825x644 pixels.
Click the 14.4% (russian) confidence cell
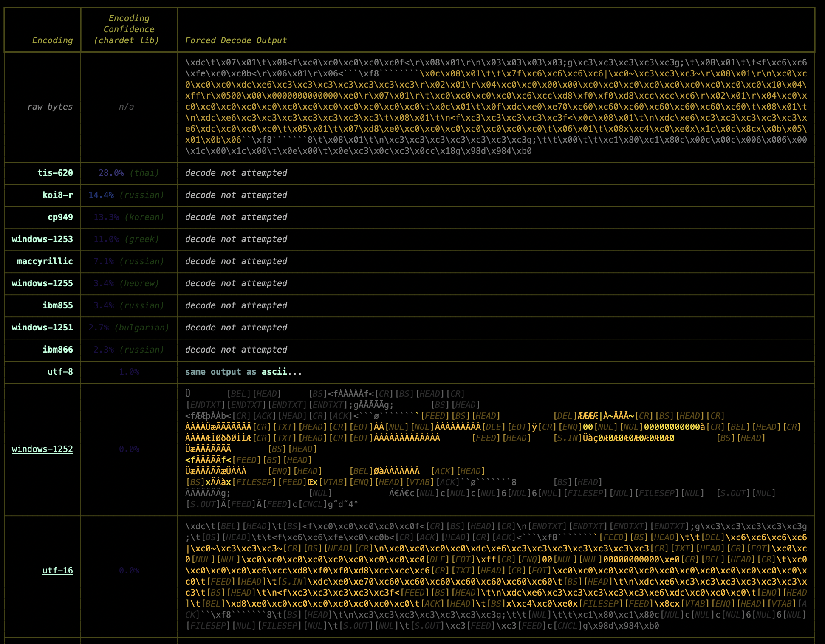point(126,195)
